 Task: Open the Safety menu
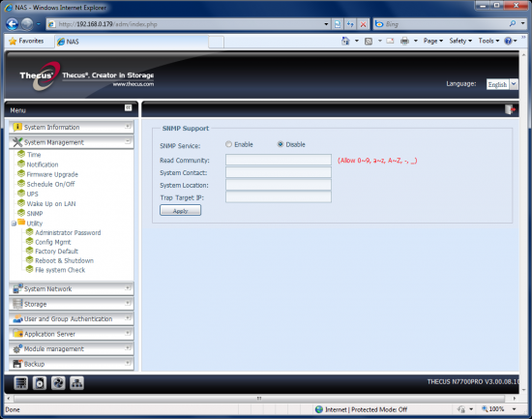460,41
